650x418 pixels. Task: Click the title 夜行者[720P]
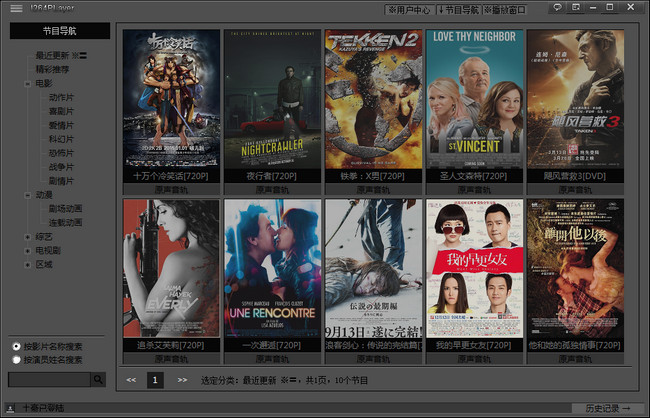pyautogui.click(x=272, y=176)
